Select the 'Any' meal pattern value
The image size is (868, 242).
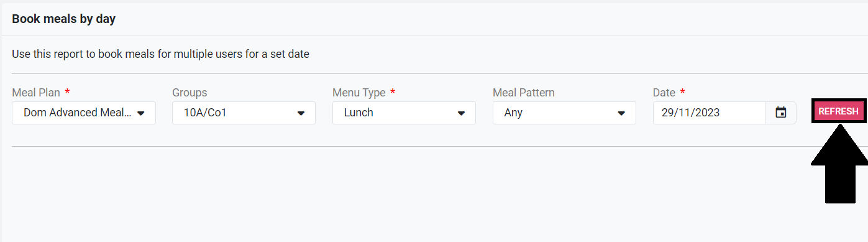click(513, 113)
